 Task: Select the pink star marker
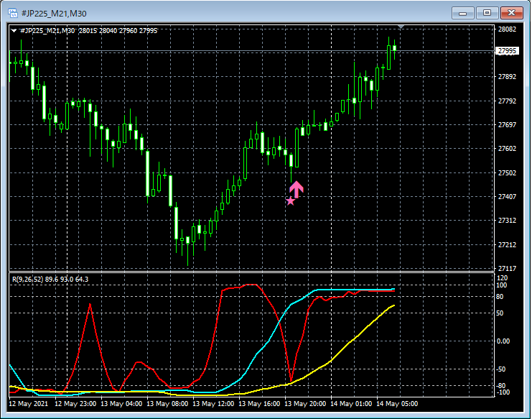point(290,201)
